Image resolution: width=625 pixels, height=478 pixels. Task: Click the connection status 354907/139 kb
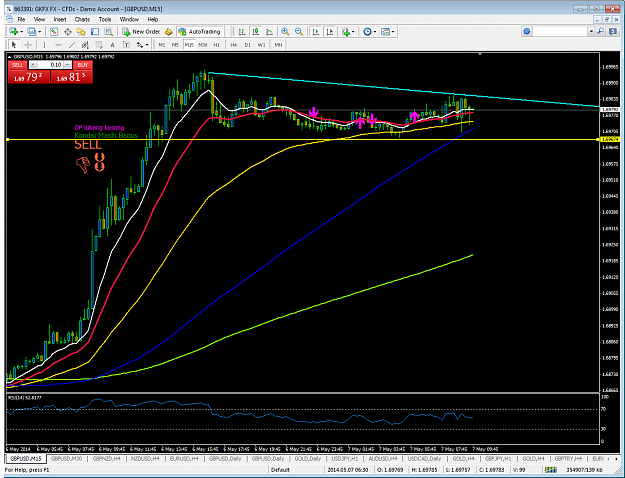click(x=586, y=470)
